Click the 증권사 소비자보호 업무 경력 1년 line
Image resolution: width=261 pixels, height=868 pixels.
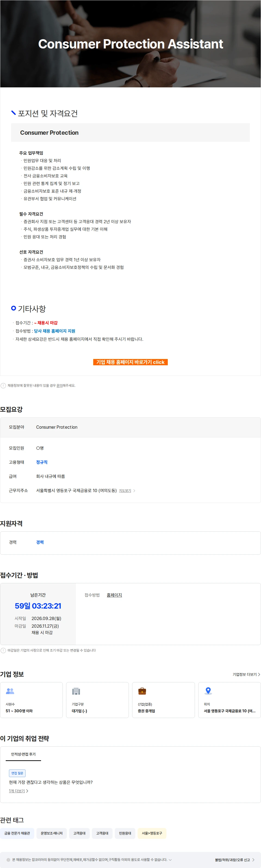click(62, 260)
